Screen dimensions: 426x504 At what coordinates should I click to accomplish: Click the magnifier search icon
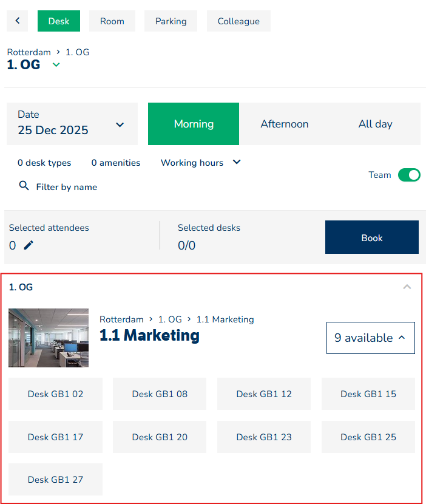pos(24,186)
